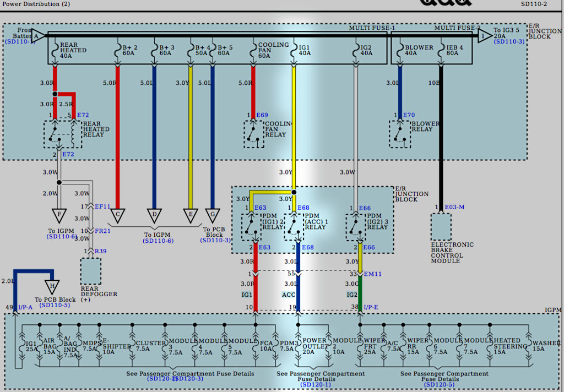
Task: Click the triangle connector labeled G
Action: point(212,213)
